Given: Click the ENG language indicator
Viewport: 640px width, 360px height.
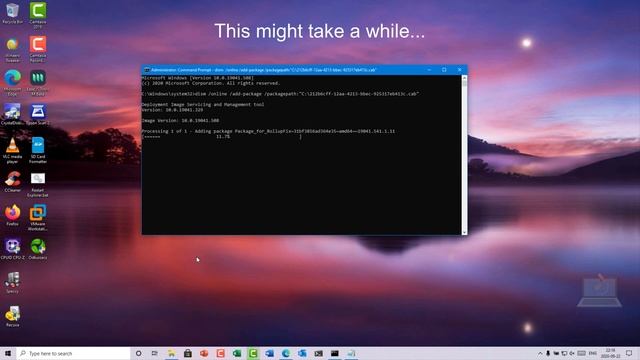Looking at the screenshot, I should (593, 353).
